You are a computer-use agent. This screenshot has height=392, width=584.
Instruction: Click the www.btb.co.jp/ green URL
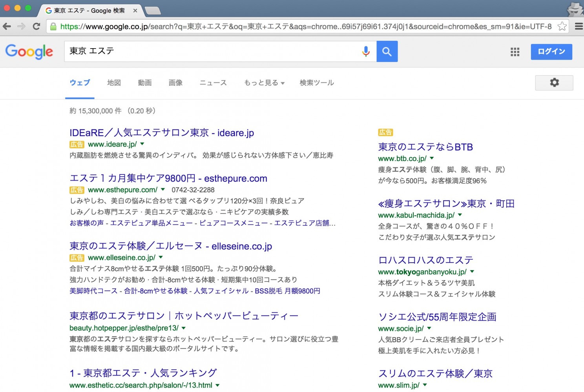tap(402, 158)
